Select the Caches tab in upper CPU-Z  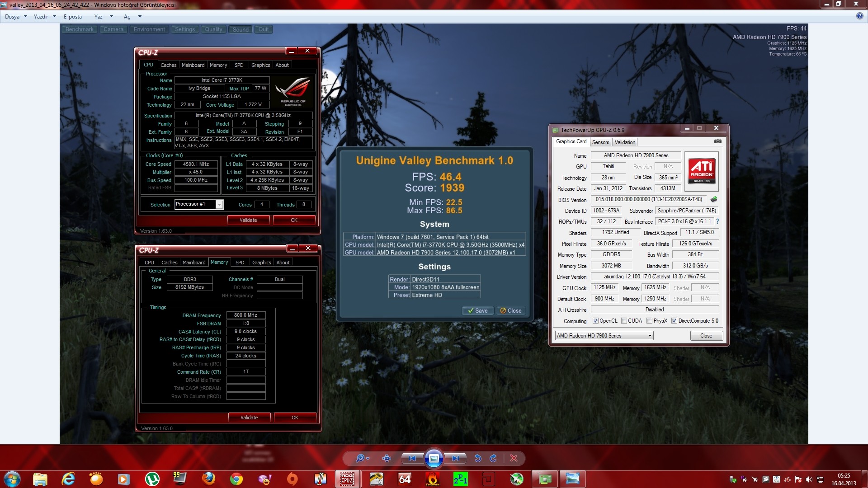coord(169,65)
